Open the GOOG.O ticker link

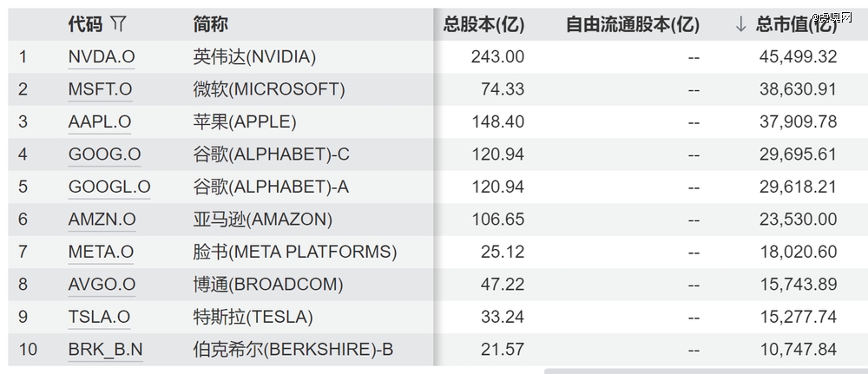[x=104, y=154]
